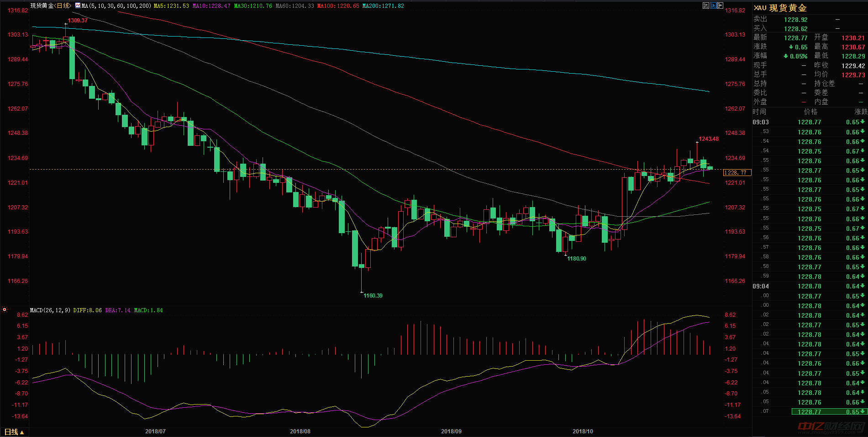
Task: Click the red sun icon beside MACD
Action: [5, 309]
